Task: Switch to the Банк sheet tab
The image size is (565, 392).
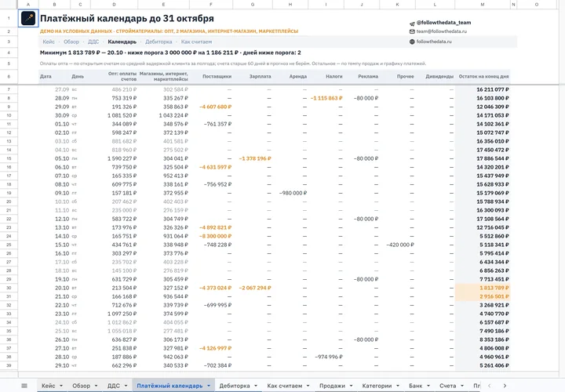Action: point(415,386)
